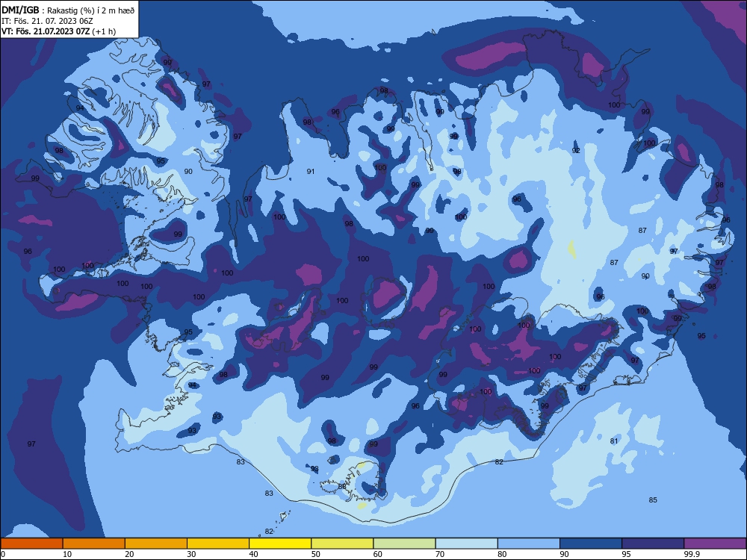Click the '91' humidity value on the map

tap(311, 172)
